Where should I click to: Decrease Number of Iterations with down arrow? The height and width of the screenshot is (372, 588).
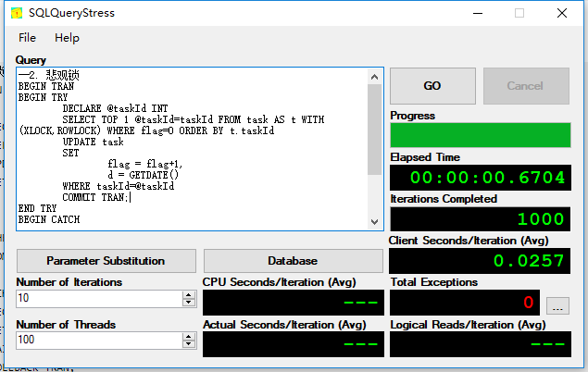pos(189,303)
